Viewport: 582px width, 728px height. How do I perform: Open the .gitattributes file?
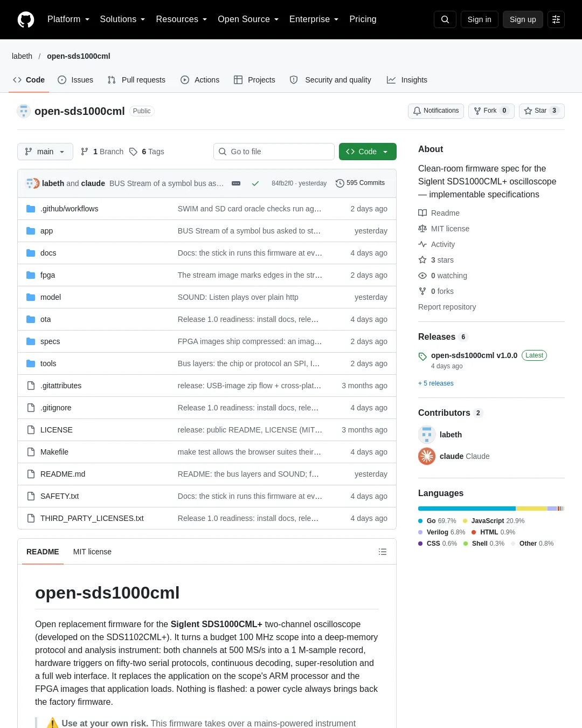61,386
